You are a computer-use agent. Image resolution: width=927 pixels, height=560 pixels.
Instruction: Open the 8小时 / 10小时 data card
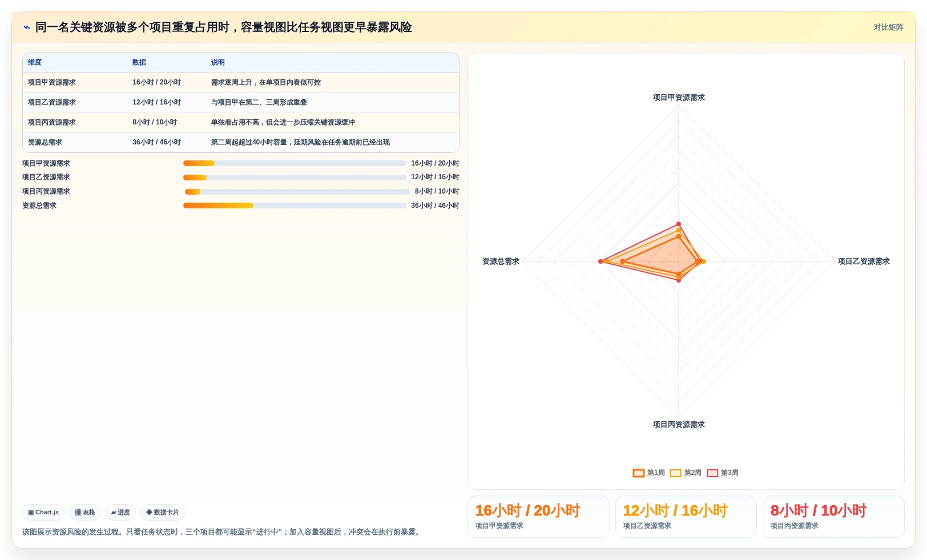(x=833, y=517)
